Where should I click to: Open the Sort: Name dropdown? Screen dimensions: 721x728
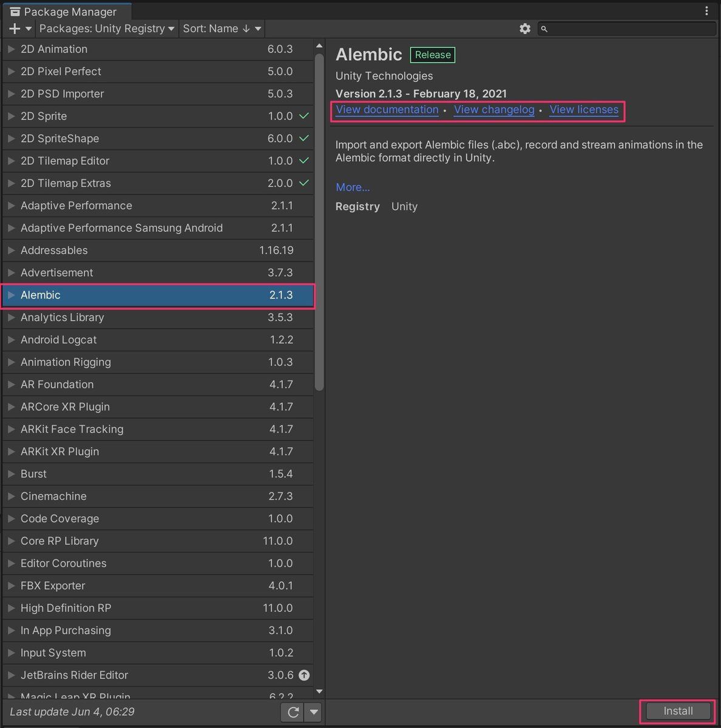click(x=222, y=29)
